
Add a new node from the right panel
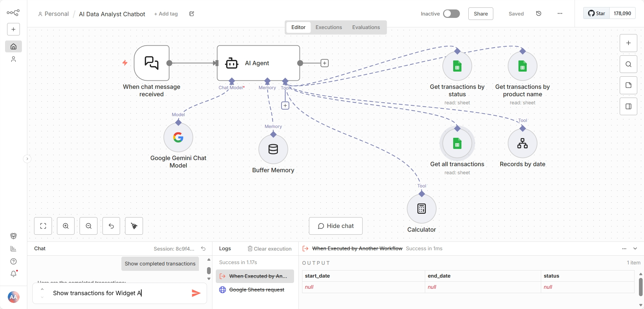(x=628, y=43)
